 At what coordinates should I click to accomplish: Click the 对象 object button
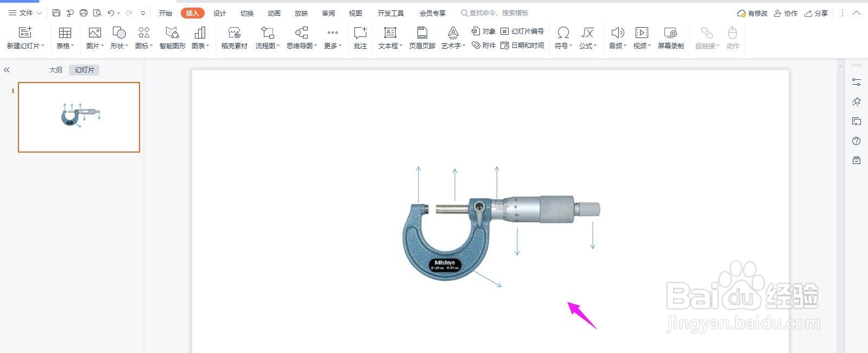pos(483,31)
